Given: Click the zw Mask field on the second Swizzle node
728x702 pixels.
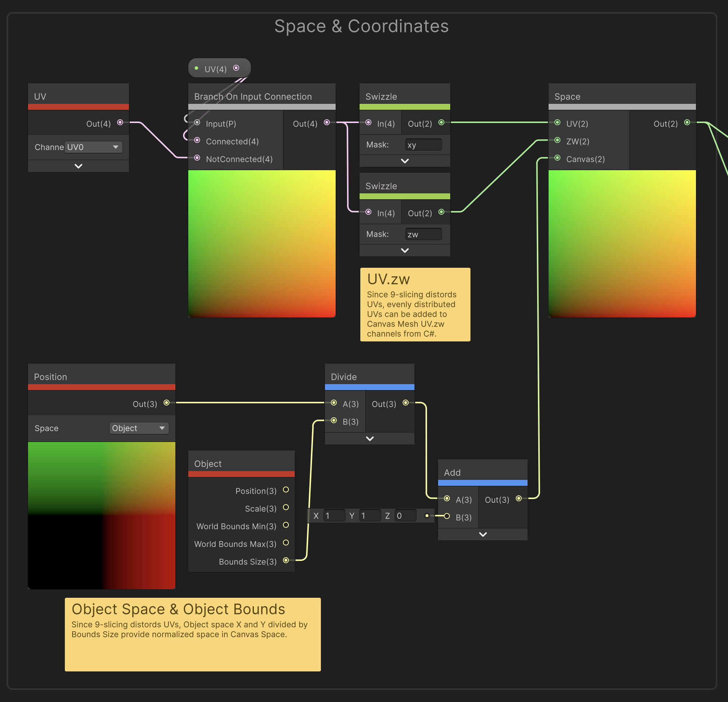Looking at the screenshot, I should [423, 234].
